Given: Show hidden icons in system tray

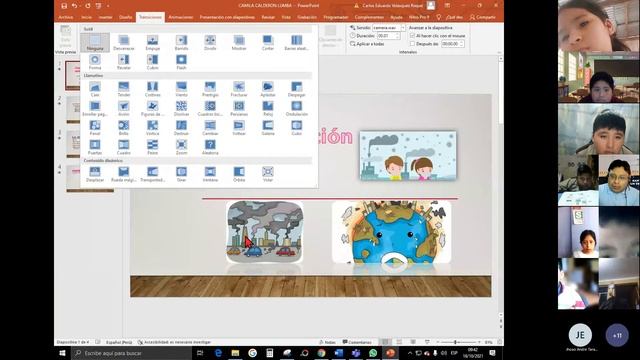Looking at the screenshot, I should point(410,353).
